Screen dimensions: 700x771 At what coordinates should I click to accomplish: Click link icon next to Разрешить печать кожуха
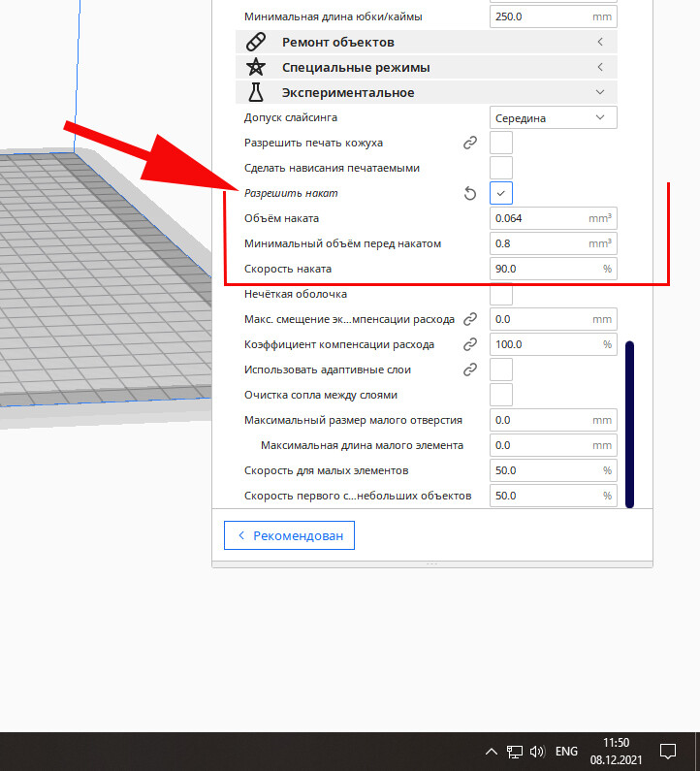point(470,144)
